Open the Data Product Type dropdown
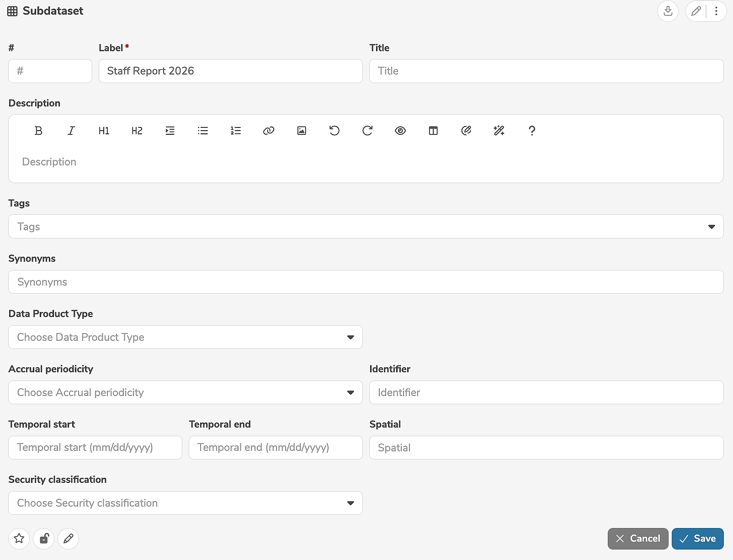733x560 pixels. pos(185,337)
